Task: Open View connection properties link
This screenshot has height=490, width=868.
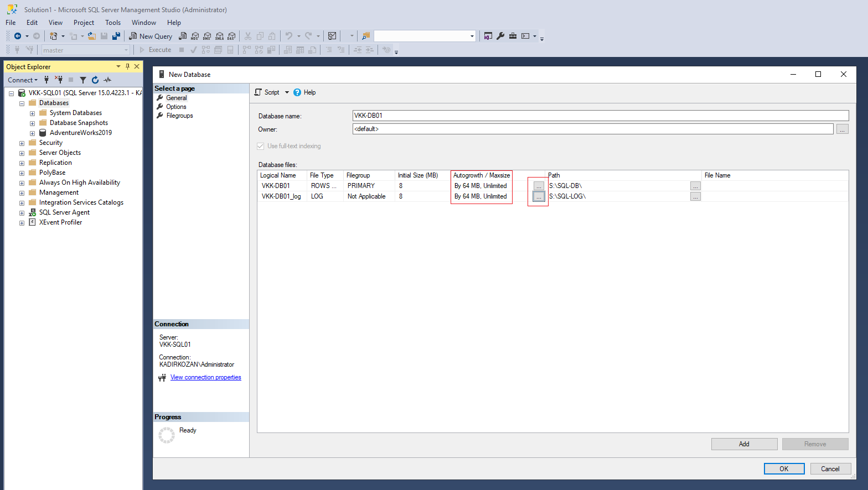Action: pyautogui.click(x=205, y=377)
